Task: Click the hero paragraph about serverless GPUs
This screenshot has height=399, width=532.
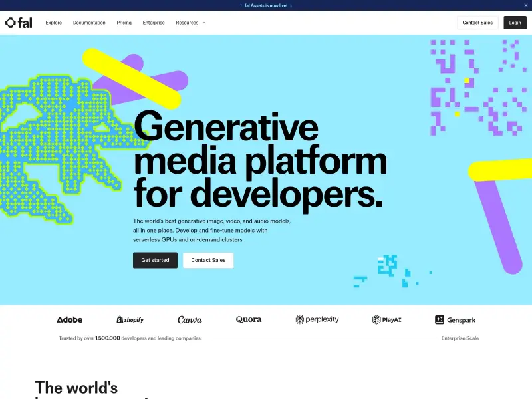Action: coord(211,230)
